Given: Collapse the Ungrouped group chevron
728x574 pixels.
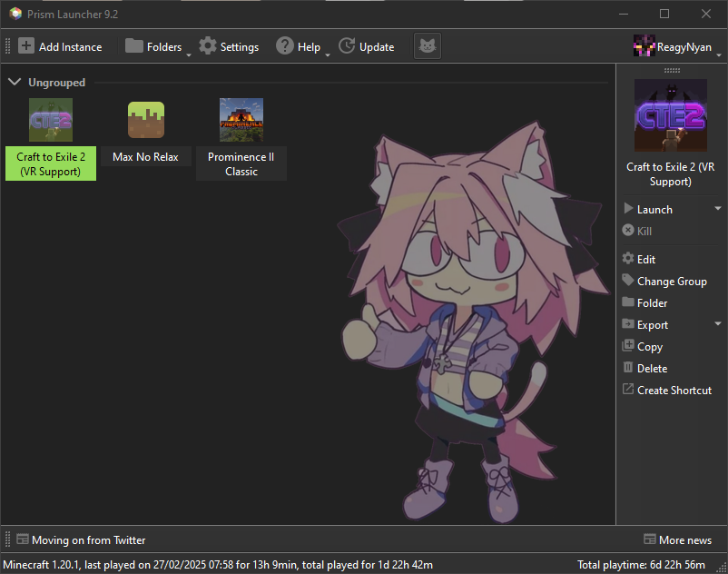Looking at the screenshot, I should click(x=15, y=83).
